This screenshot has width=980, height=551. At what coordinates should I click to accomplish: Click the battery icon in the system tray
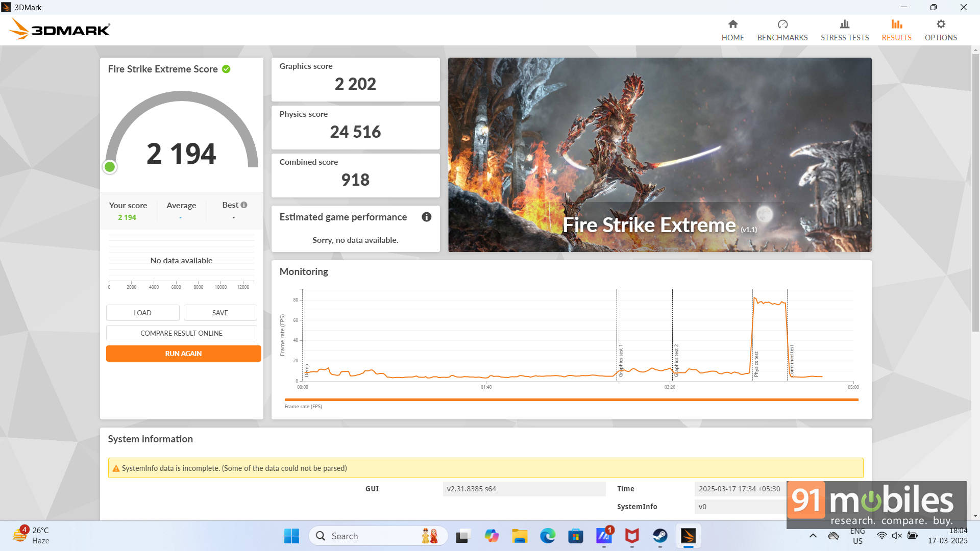tap(913, 536)
